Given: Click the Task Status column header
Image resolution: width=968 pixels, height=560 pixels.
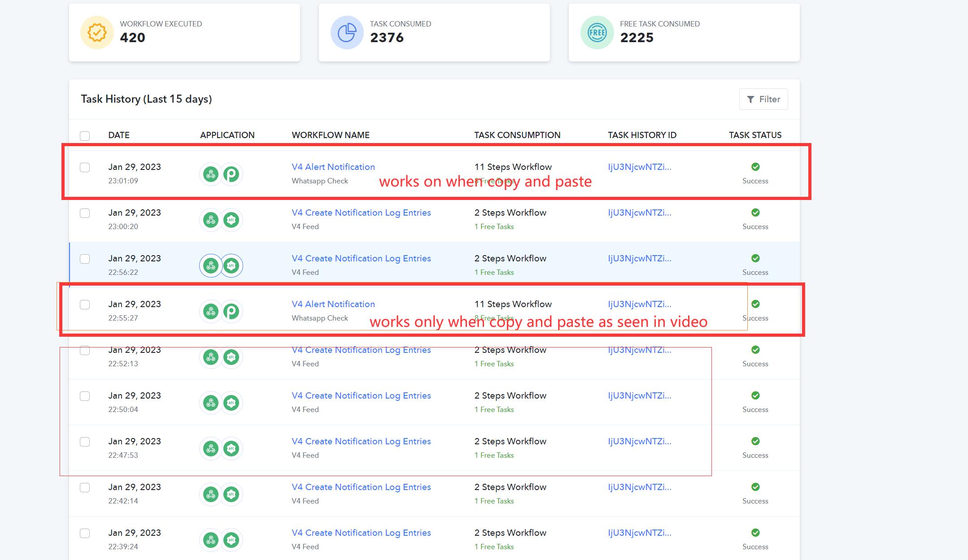Looking at the screenshot, I should [x=755, y=135].
